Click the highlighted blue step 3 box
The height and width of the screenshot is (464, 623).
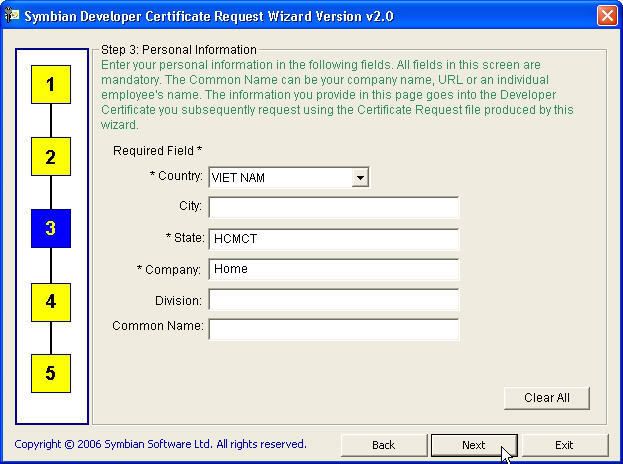[x=50, y=229]
